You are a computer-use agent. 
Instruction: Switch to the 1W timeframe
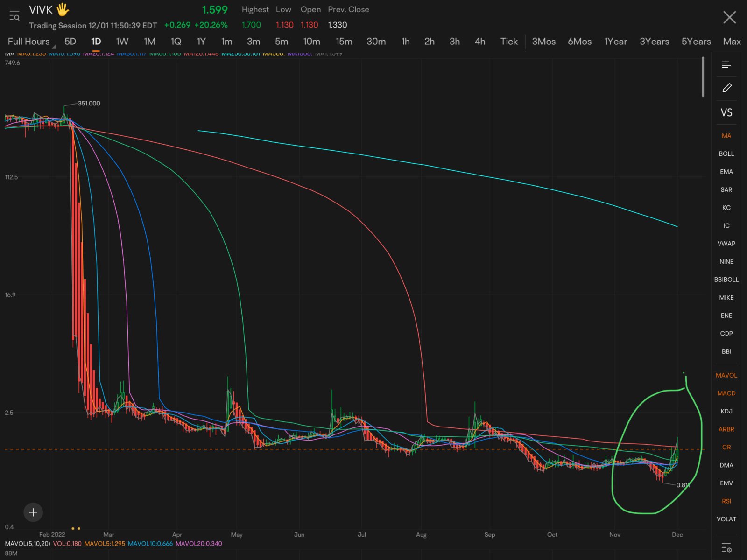pos(122,42)
